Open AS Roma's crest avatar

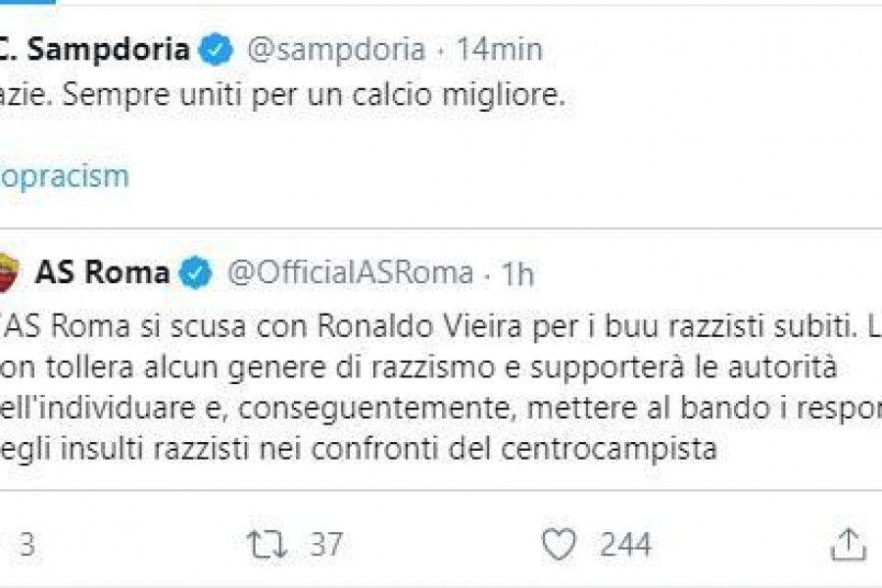7,272
